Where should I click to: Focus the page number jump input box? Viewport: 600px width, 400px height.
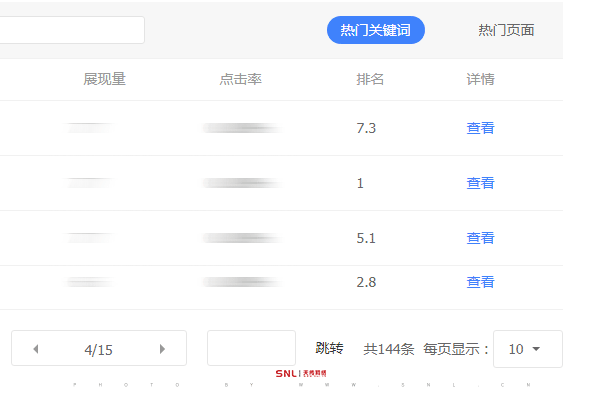[x=251, y=348]
